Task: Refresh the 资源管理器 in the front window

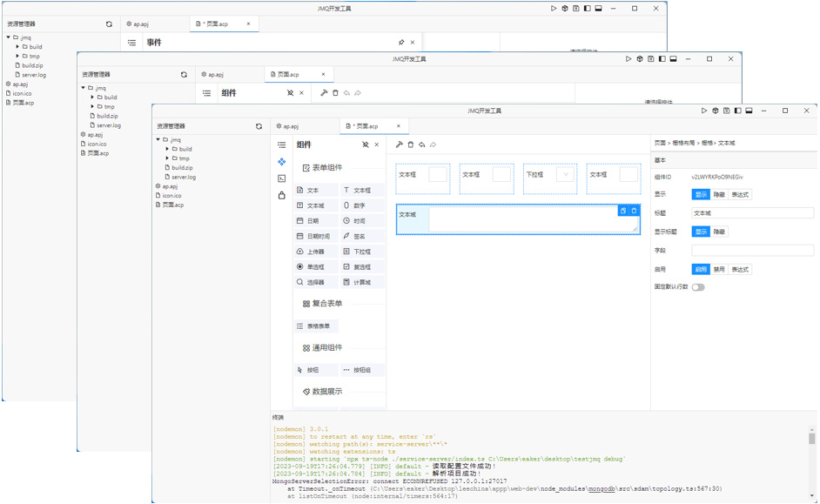Action: [x=259, y=126]
